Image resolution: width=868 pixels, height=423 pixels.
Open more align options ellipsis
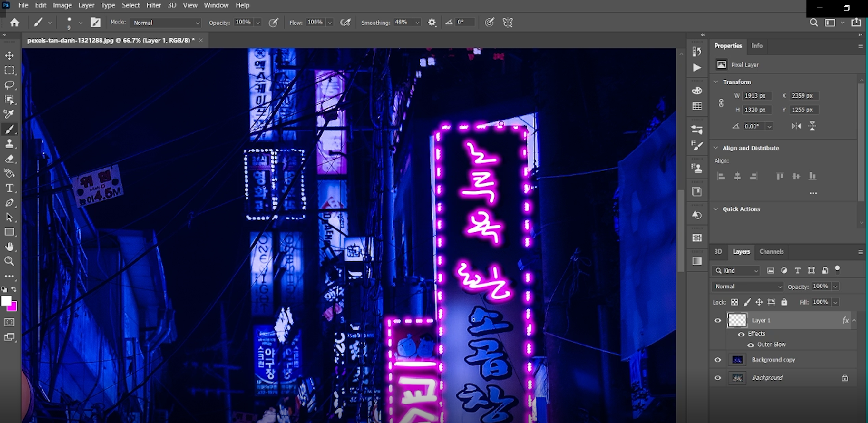tap(813, 193)
